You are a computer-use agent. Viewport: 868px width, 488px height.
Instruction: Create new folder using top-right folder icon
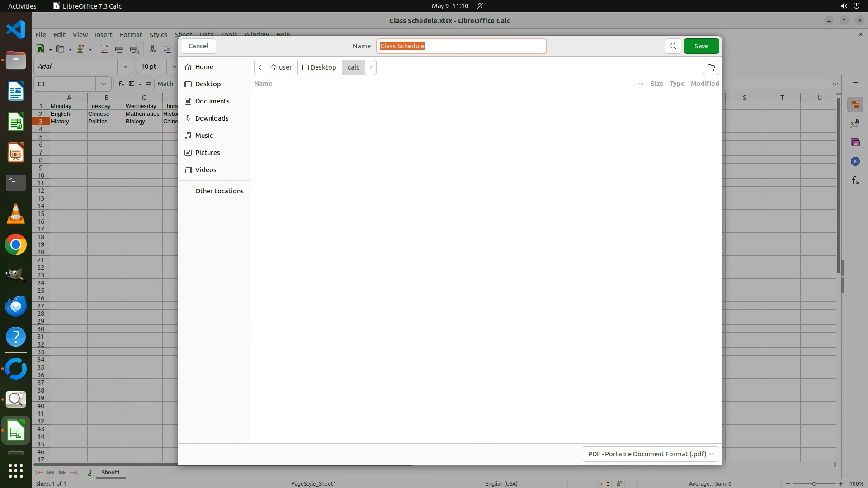point(711,67)
